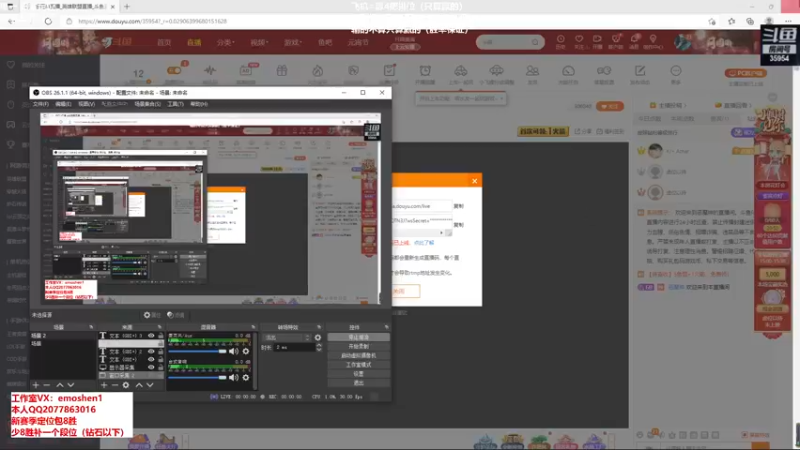Screen dimensions: 800x450
Task: Open scene transition properties gear
Action: coord(318,337)
